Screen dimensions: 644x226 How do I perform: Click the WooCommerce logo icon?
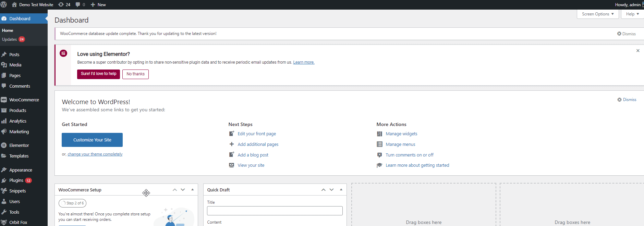[4, 100]
